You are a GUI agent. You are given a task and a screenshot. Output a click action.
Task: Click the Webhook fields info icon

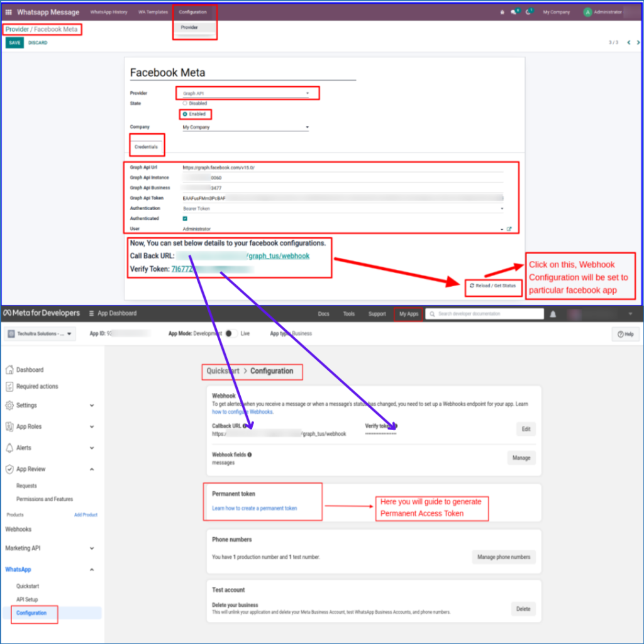250,455
